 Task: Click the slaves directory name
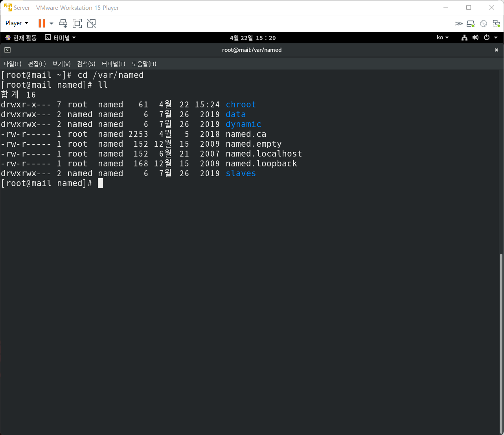click(241, 173)
